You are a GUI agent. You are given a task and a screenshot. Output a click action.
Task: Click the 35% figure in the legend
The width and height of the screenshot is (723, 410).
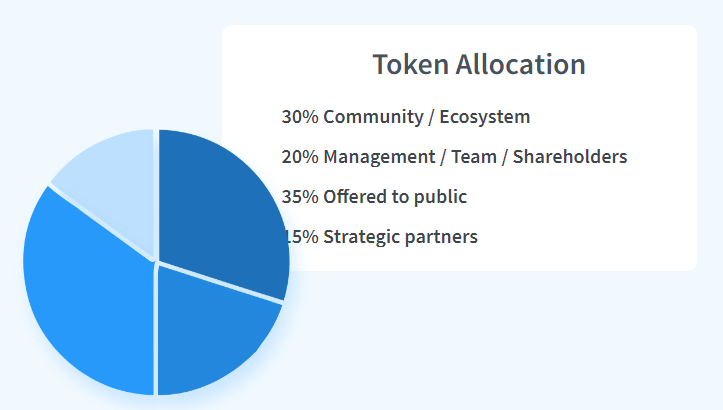300,197
